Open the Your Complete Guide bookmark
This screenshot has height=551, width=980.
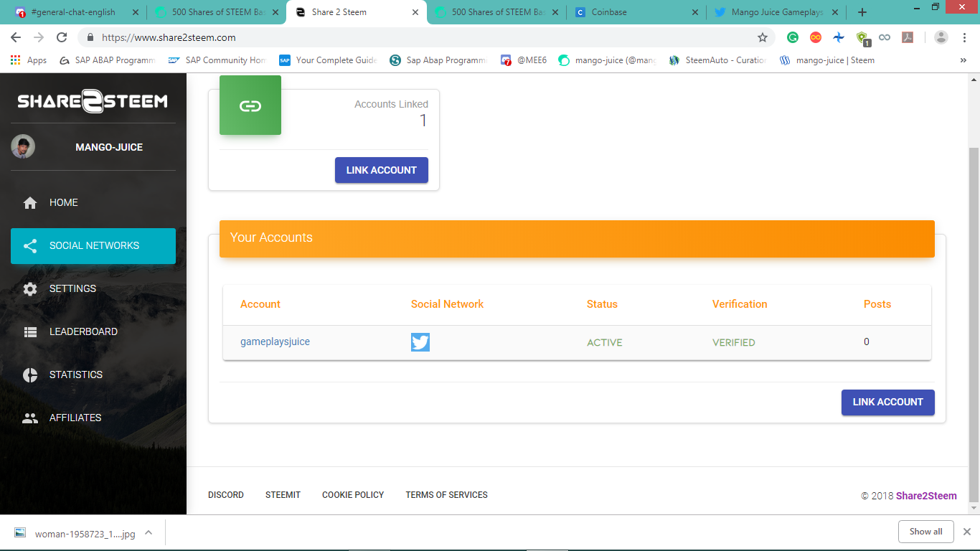pyautogui.click(x=328, y=60)
